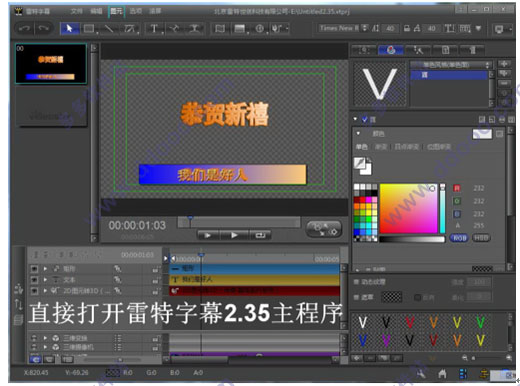
Task: Pick a color in the saturation gradient square
Action: (x=408, y=208)
